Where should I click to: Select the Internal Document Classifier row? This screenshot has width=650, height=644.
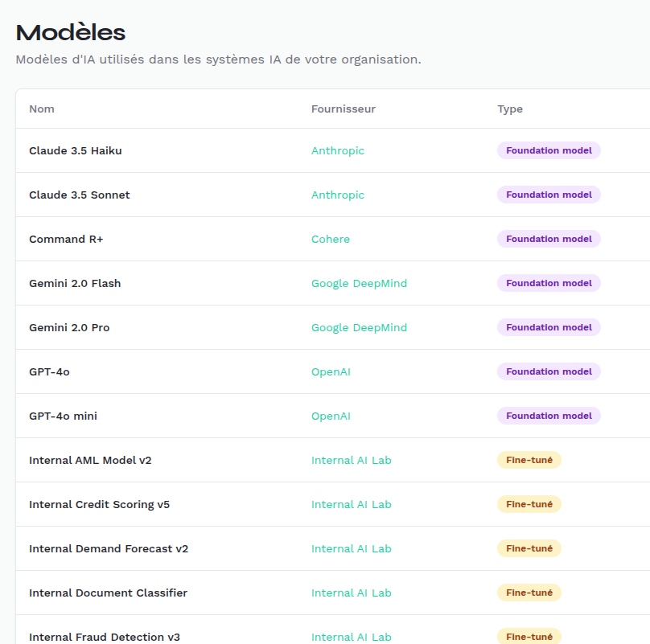(108, 593)
